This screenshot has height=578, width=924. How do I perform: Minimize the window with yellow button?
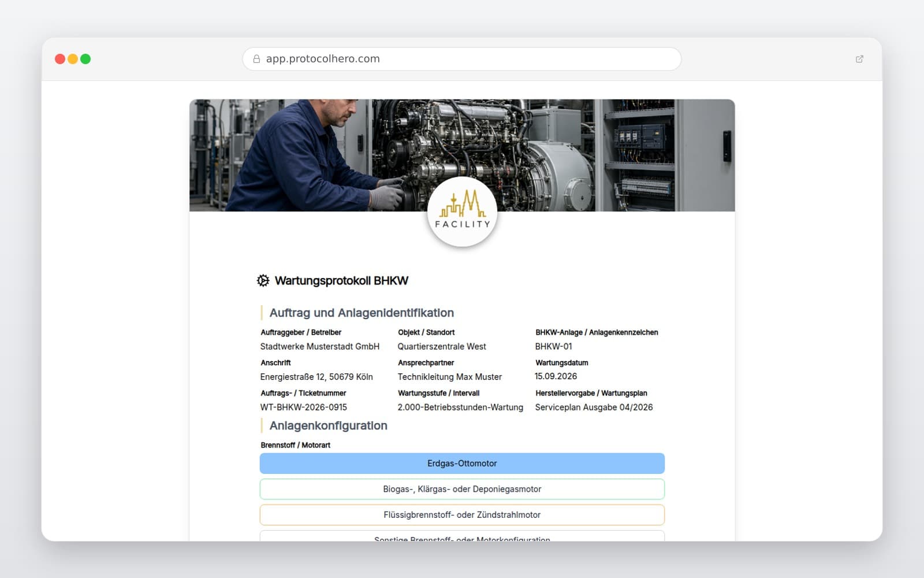[x=73, y=59]
